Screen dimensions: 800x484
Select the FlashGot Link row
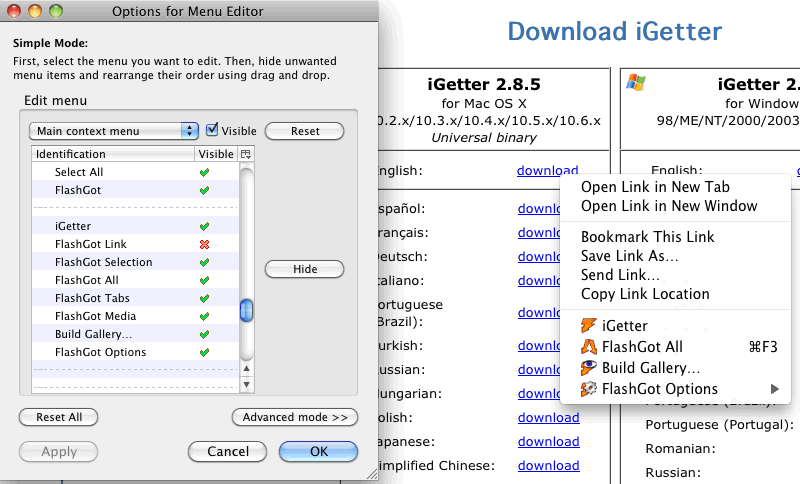pos(135,244)
